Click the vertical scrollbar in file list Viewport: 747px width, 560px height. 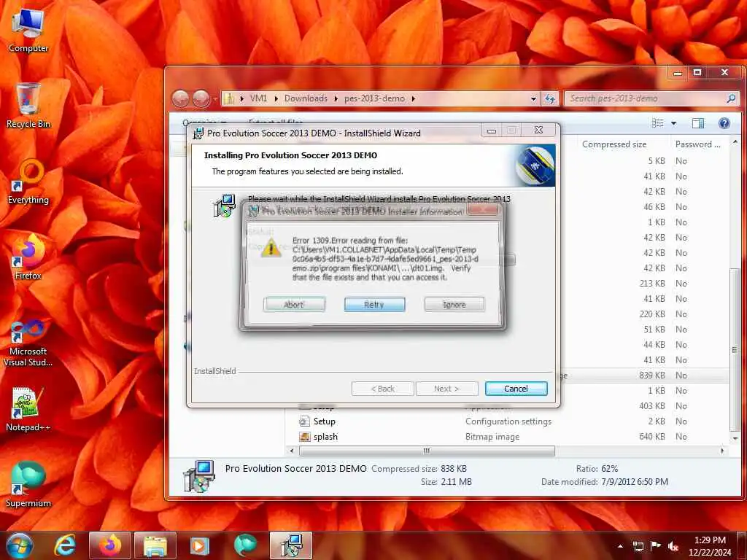(x=735, y=350)
